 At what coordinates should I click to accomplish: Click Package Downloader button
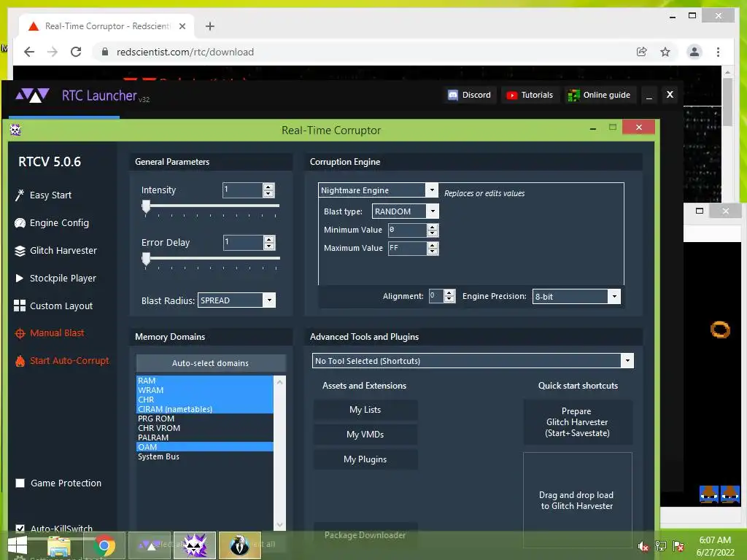(365, 535)
